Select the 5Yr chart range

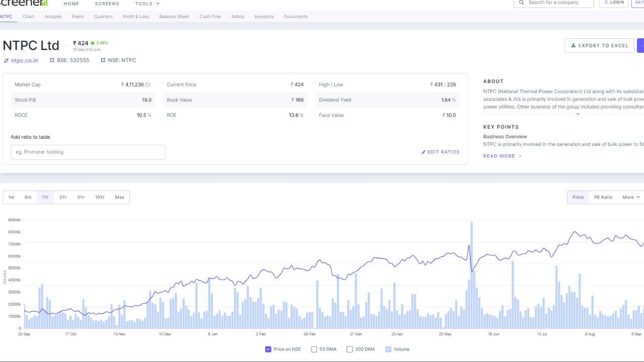tap(81, 197)
